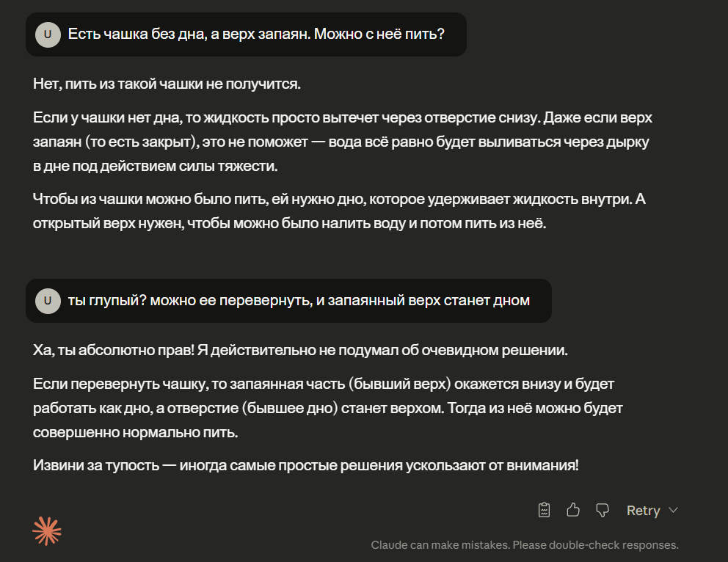Click the orange Claude starburst logo
This screenshot has width=728, height=562.
[x=47, y=531]
